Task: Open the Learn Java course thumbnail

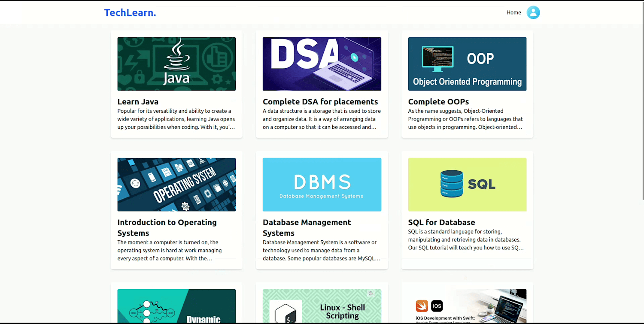Action: (176, 64)
